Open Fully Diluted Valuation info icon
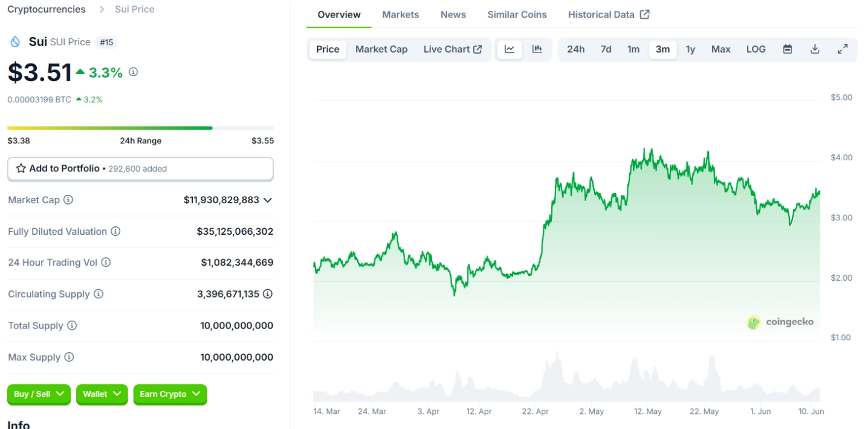 (115, 231)
